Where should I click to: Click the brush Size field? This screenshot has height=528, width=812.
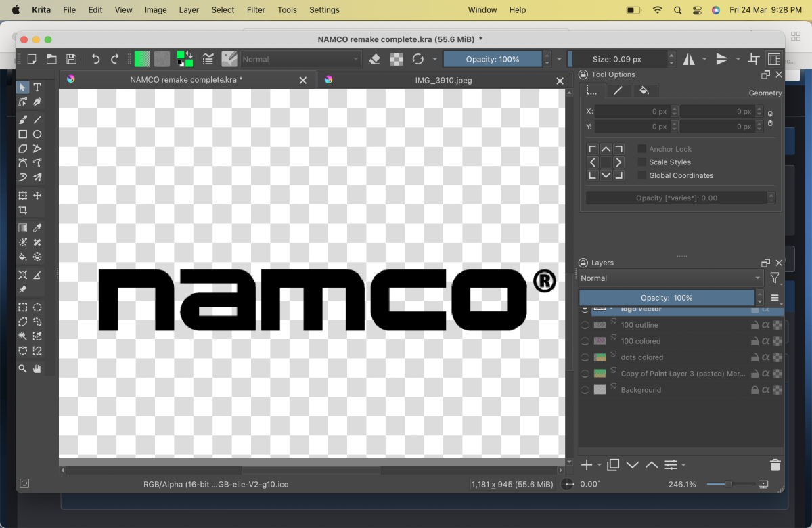(616, 59)
